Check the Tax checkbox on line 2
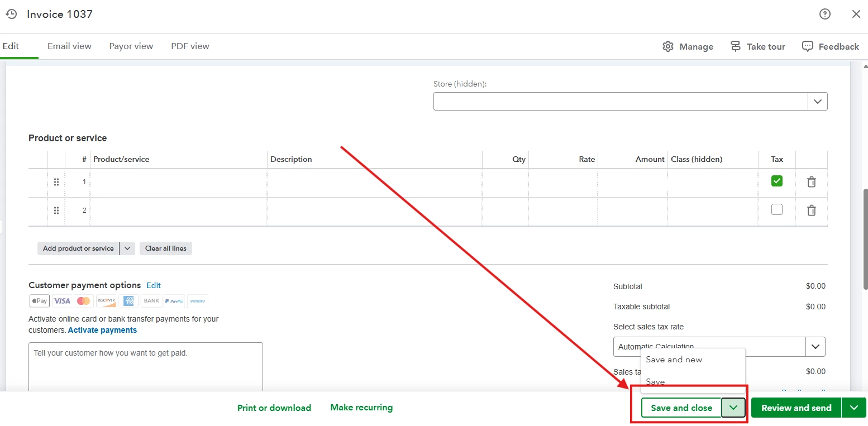This screenshot has height=426, width=868. 777,209
